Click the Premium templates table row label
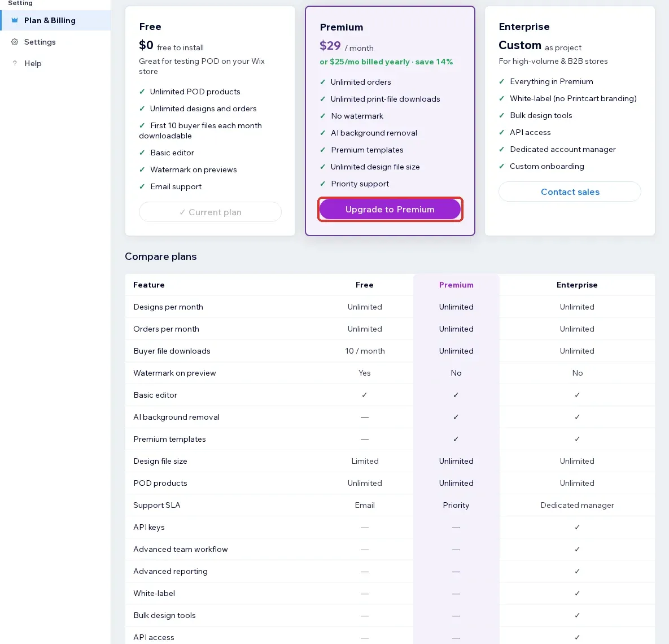Viewport: 669px width, 644px height. click(169, 439)
